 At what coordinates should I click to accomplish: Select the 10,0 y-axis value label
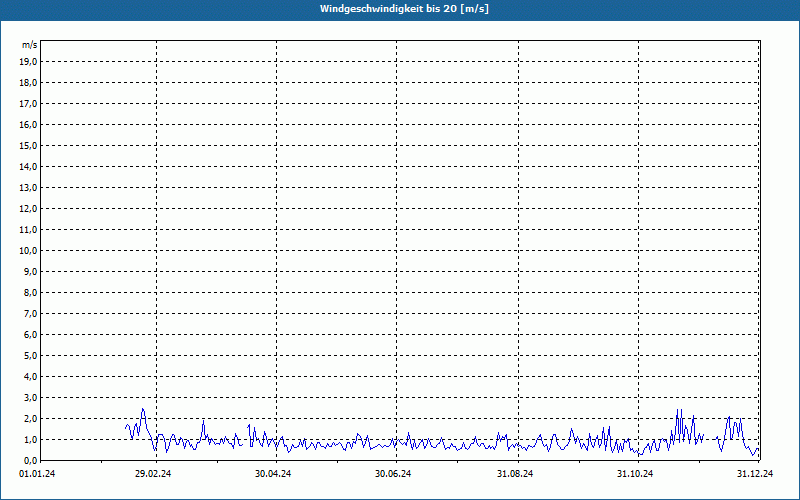[x=29, y=251]
